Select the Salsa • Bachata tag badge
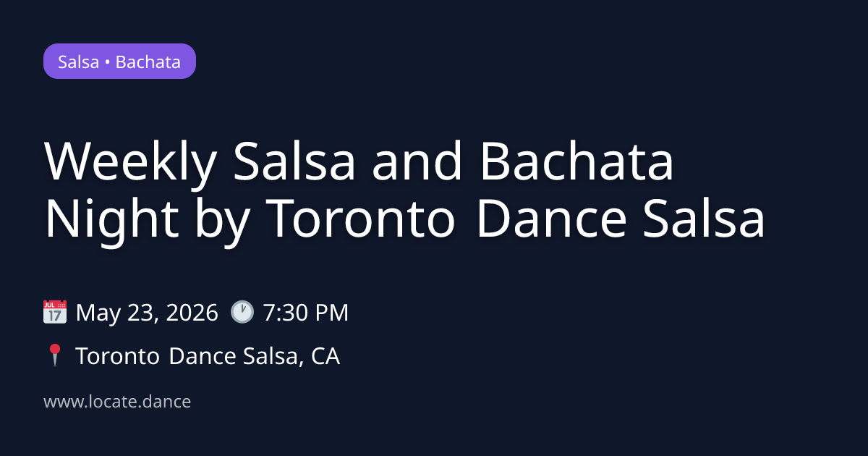 pos(119,62)
